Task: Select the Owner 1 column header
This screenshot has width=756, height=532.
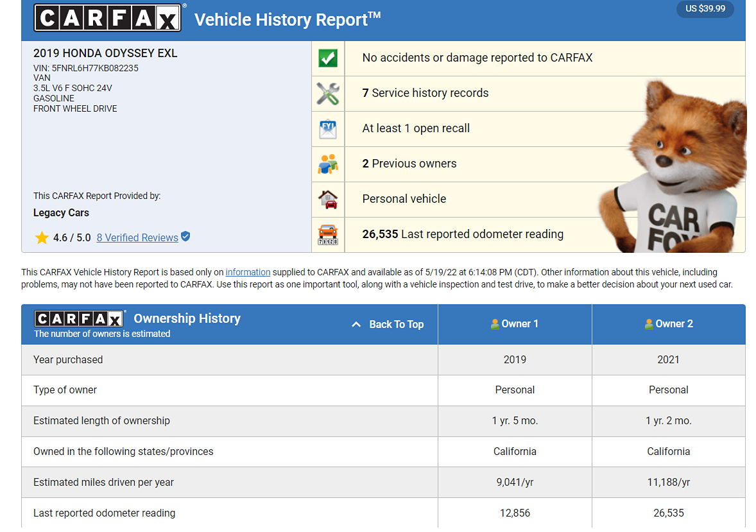Action: click(515, 324)
